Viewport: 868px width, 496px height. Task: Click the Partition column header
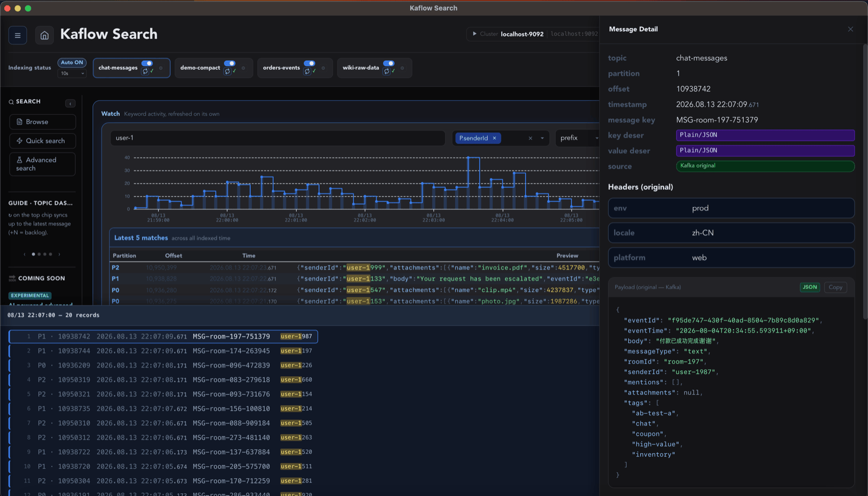pyautogui.click(x=124, y=256)
